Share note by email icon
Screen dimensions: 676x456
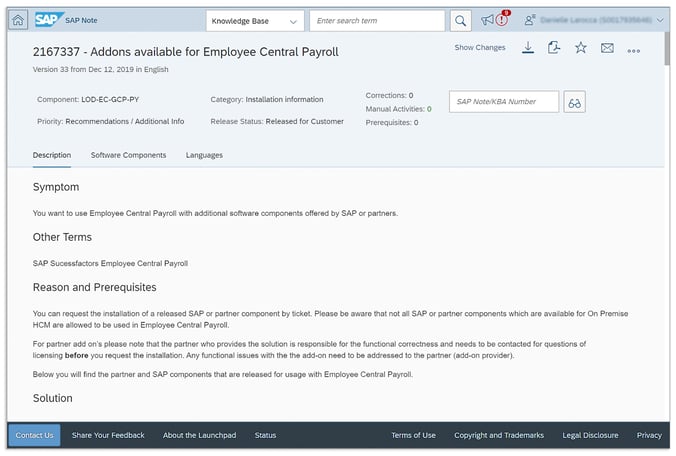pyautogui.click(x=607, y=48)
